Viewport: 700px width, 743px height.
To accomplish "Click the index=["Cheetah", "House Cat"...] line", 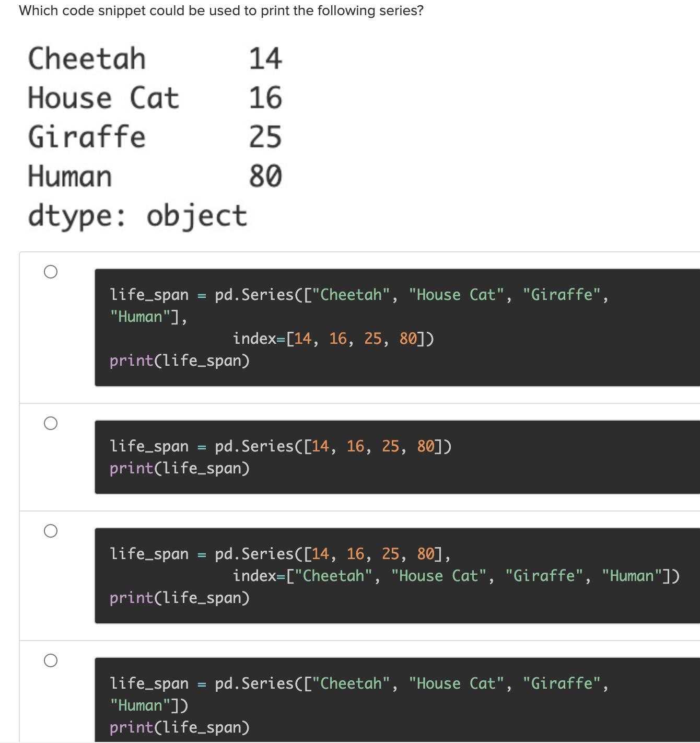I will (457, 576).
